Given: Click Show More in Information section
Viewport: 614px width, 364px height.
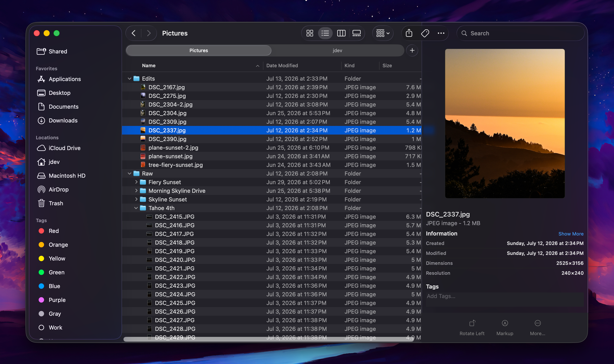Looking at the screenshot, I should tap(571, 234).
